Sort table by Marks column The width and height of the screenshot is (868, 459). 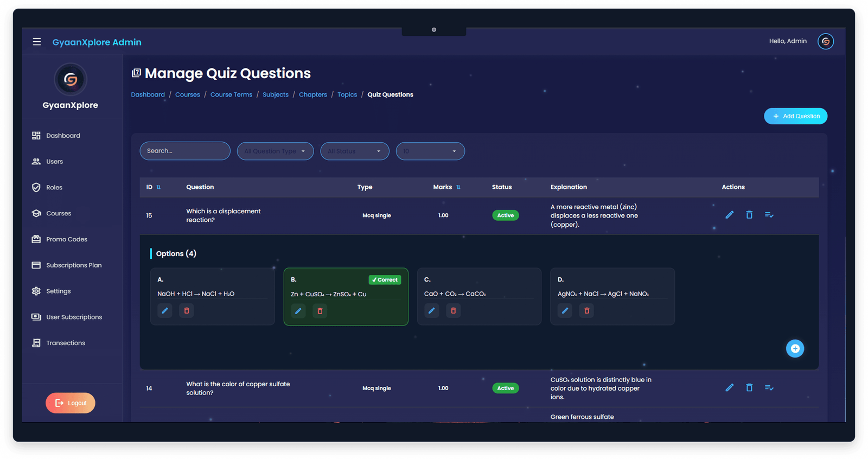(x=458, y=187)
